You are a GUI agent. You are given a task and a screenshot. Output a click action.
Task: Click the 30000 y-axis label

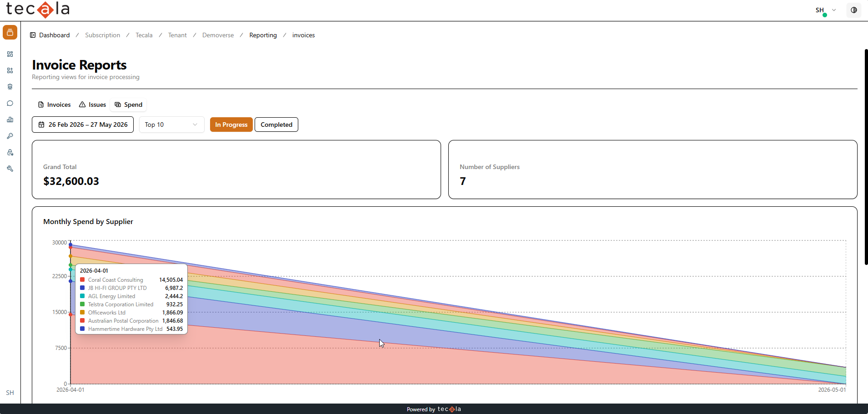(x=60, y=243)
